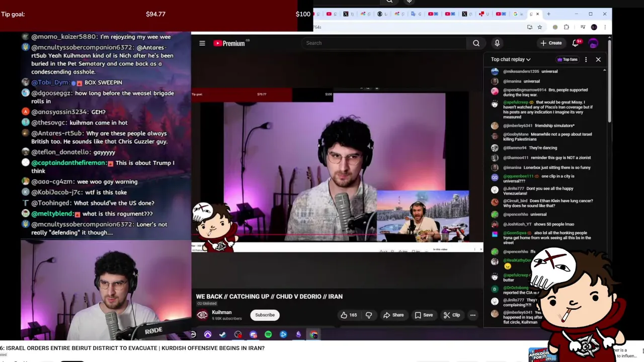Click the YouTube search magnifier button
The width and height of the screenshot is (644, 362).
click(476, 43)
